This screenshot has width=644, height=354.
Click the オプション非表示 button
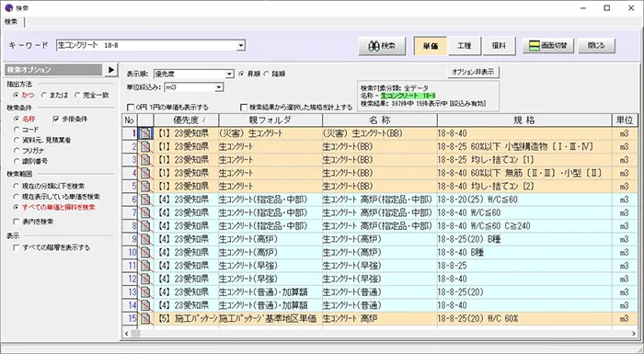coord(473,72)
